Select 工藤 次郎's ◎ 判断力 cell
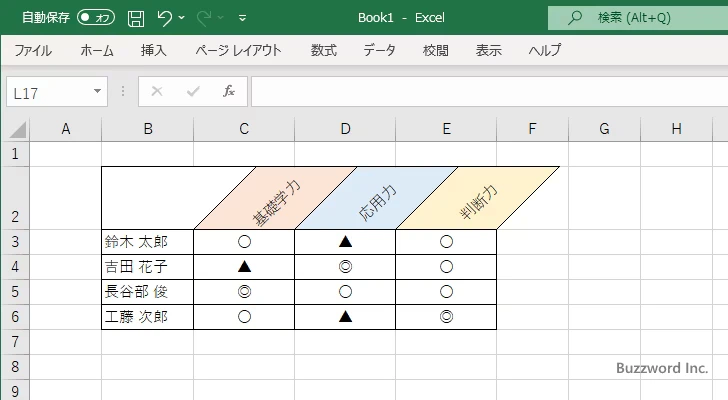The height and width of the screenshot is (400, 728). [x=446, y=317]
